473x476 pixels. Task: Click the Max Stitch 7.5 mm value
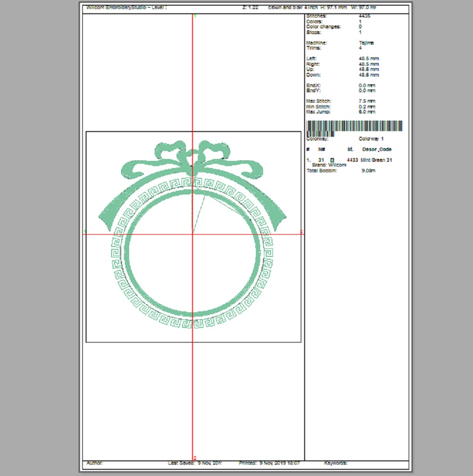(367, 101)
